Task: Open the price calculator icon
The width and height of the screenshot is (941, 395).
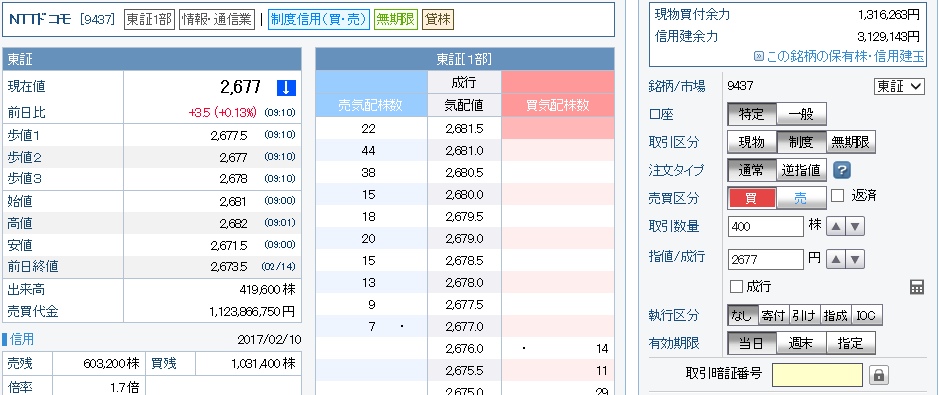Action: pyautogui.click(x=916, y=287)
